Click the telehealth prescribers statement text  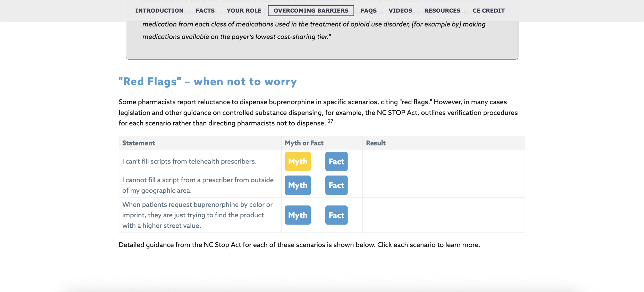click(x=189, y=161)
